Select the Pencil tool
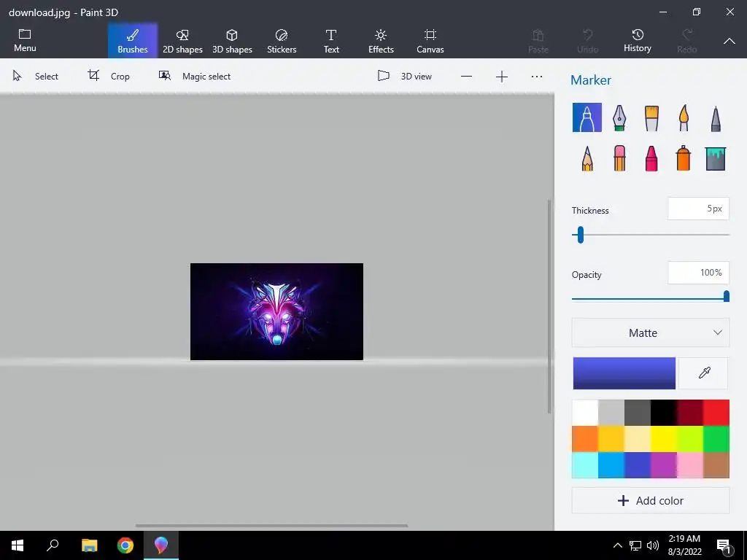 [587, 158]
